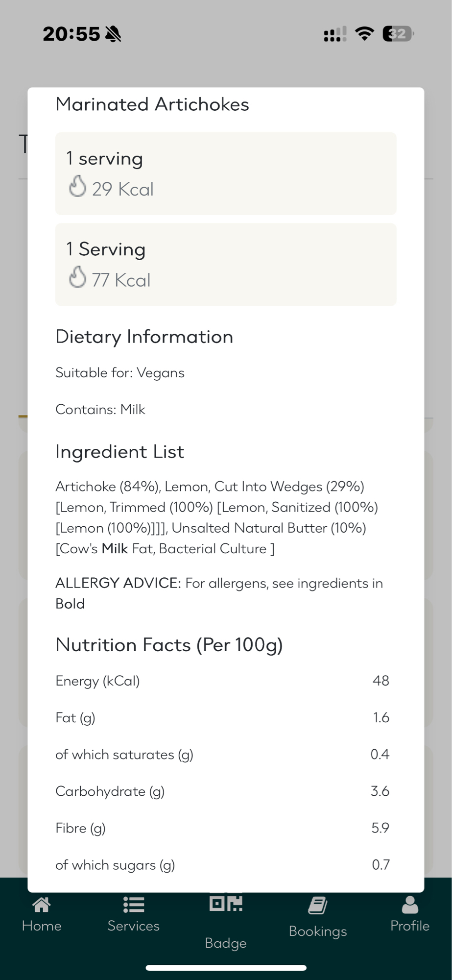This screenshot has height=980, width=452.
Task: Select the 29 Kcal serving card
Action: coord(226,173)
